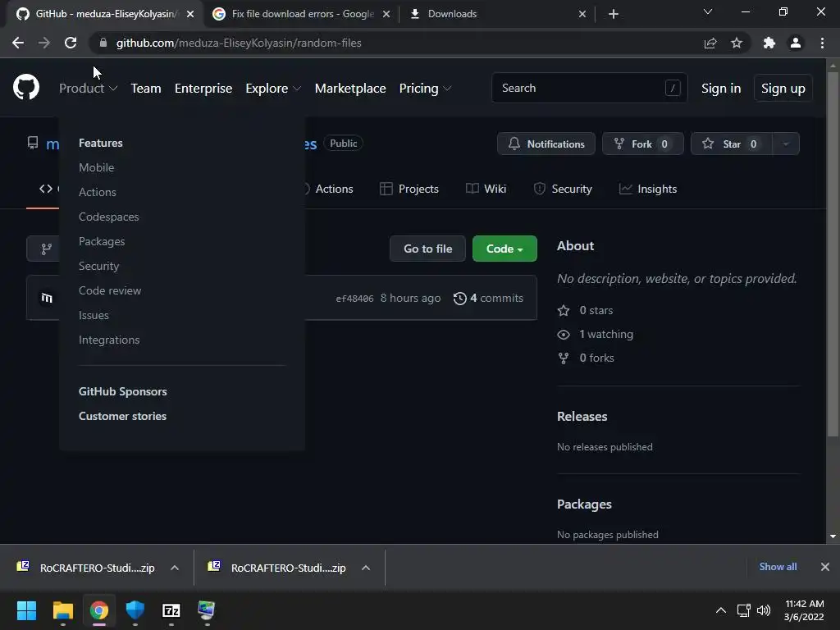Screen dimensions: 840x630
Task: Click the Team navigation link
Action: point(146,89)
